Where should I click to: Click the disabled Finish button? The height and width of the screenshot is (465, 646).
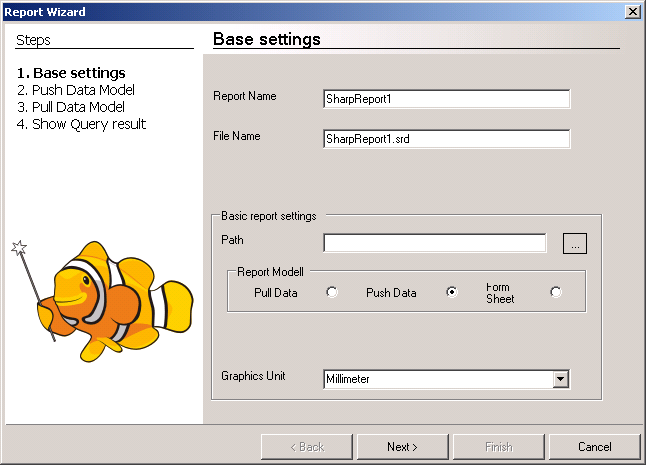[498, 446]
